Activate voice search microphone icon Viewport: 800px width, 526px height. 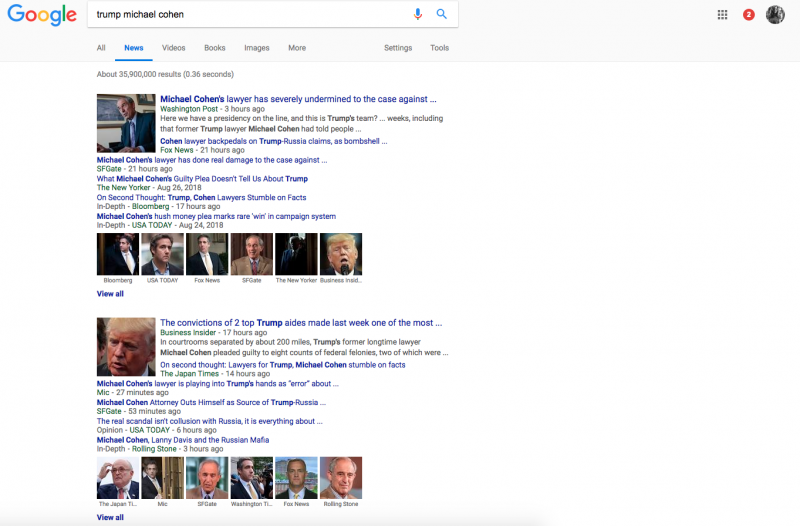click(x=417, y=14)
